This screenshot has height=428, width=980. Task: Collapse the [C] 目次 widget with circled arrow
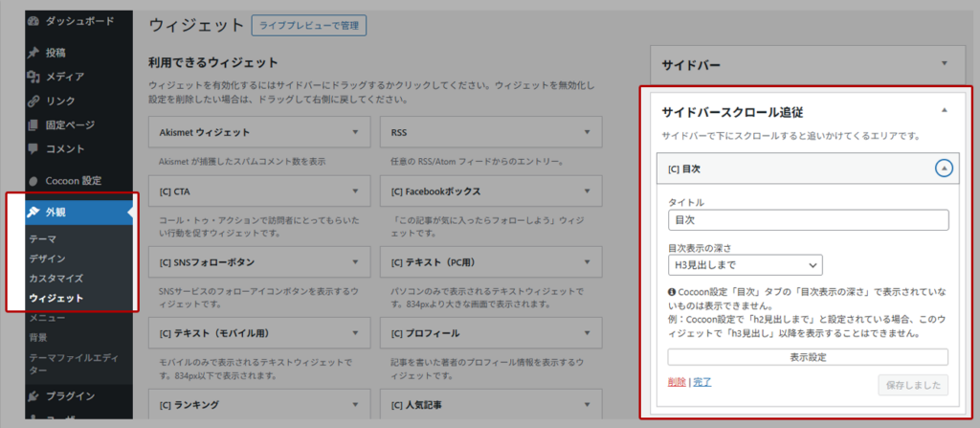point(944,169)
